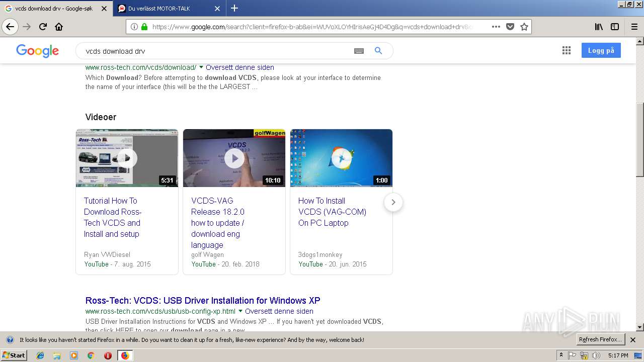Image resolution: width=644 pixels, height=362 pixels.
Task: Expand dropdown next to usb-config-xp.html URL
Action: 240,311
